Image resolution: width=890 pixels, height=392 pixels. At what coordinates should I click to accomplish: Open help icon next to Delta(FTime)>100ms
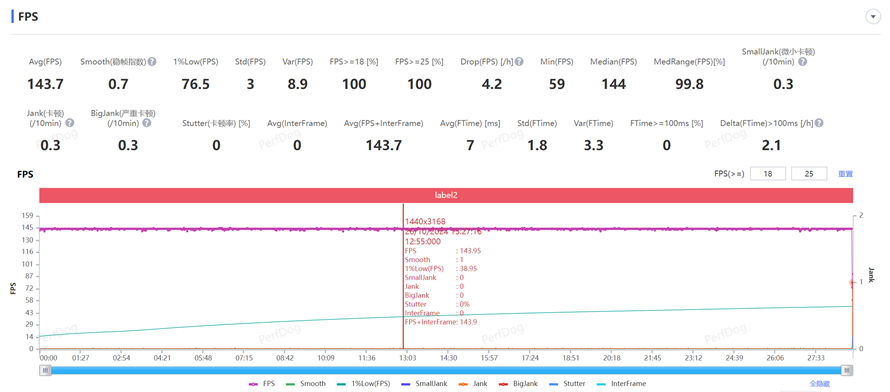coord(819,123)
